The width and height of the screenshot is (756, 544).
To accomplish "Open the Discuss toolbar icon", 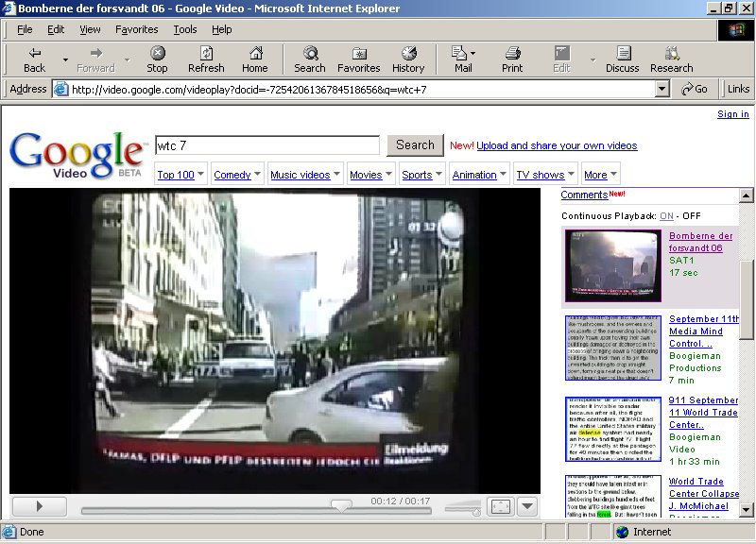I will 623,59.
